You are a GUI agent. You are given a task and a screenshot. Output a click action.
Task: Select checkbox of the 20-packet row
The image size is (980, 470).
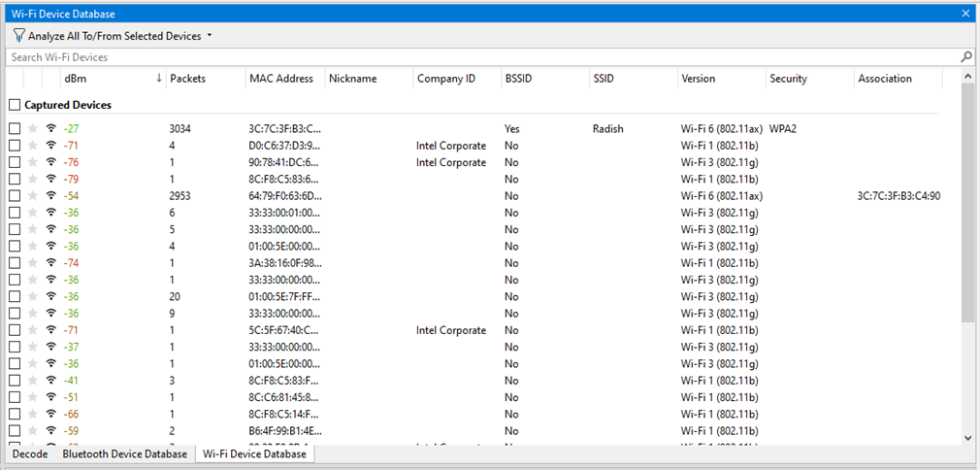15,296
